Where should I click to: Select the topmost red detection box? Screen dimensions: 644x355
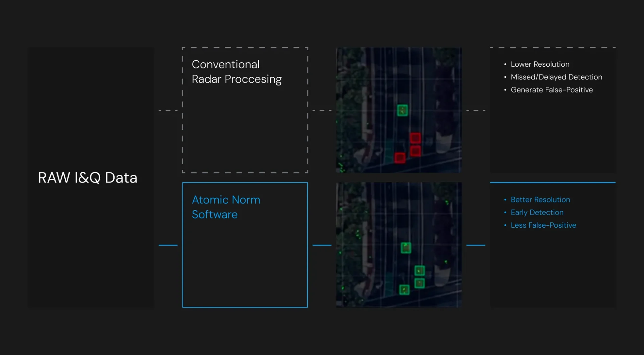415,137
